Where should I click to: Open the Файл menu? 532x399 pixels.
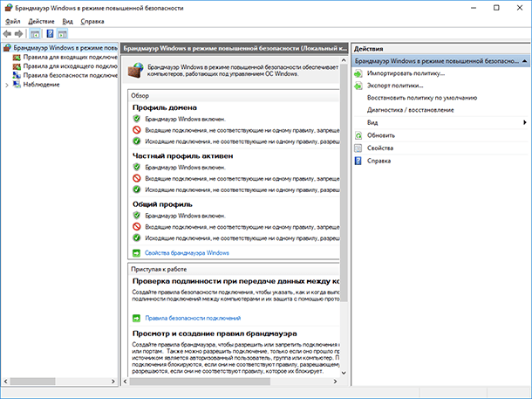click(x=13, y=22)
